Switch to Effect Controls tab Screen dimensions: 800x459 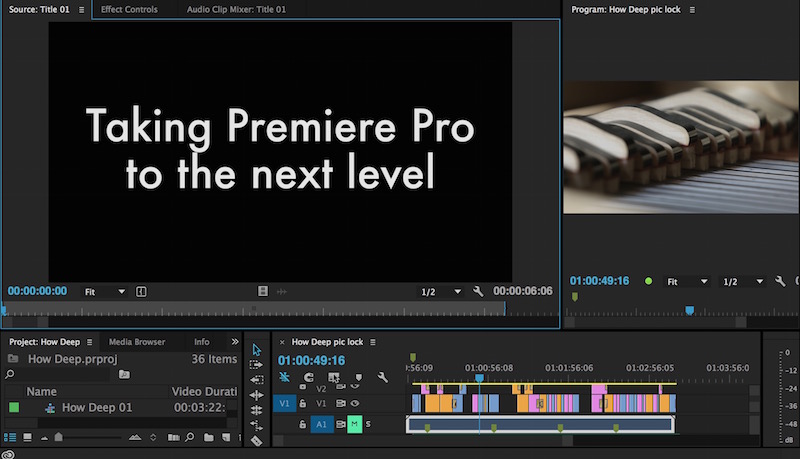(x=129, y=9)
